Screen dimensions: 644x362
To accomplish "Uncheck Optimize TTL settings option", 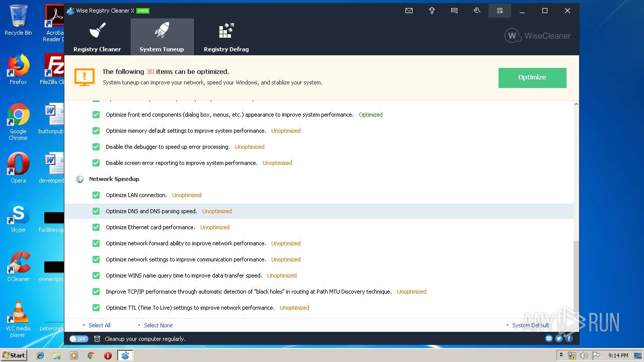I will point(96,308).
